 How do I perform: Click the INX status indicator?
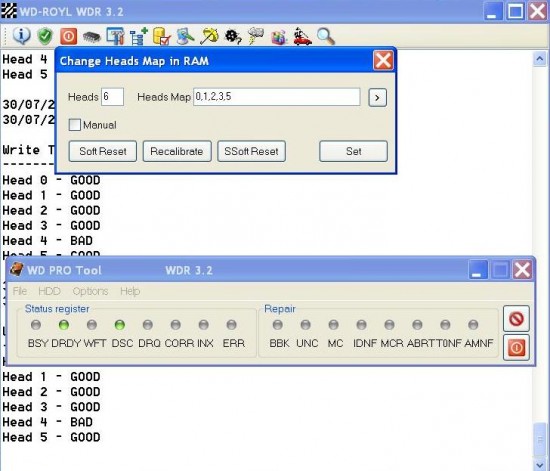pyautogui.click(x=203, y=325)
